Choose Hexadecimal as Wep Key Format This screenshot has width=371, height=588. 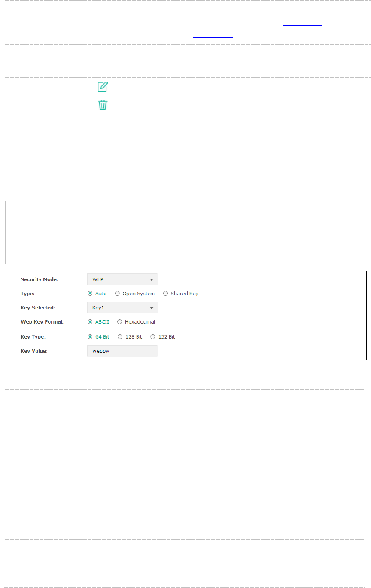120,321
